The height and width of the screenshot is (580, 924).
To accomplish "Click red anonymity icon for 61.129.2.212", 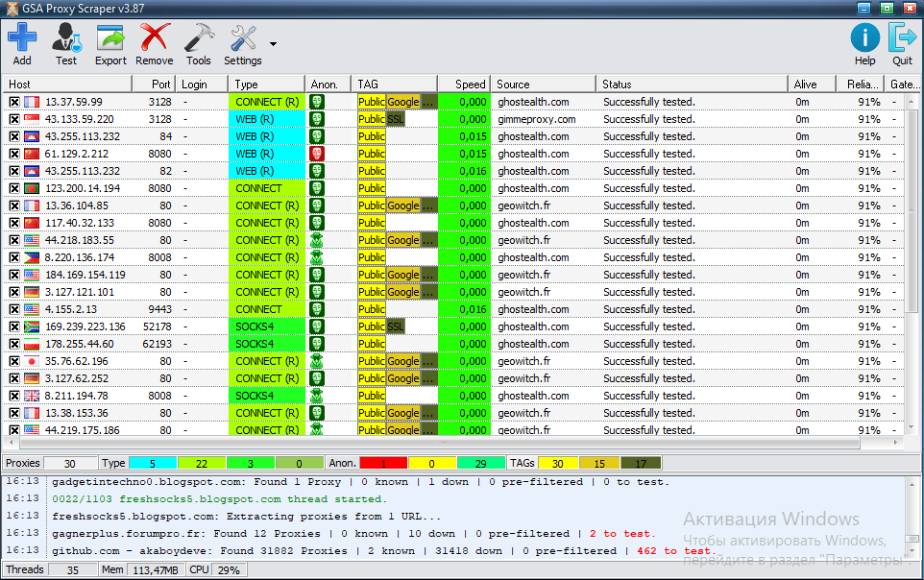I will (x=317, y=154).
